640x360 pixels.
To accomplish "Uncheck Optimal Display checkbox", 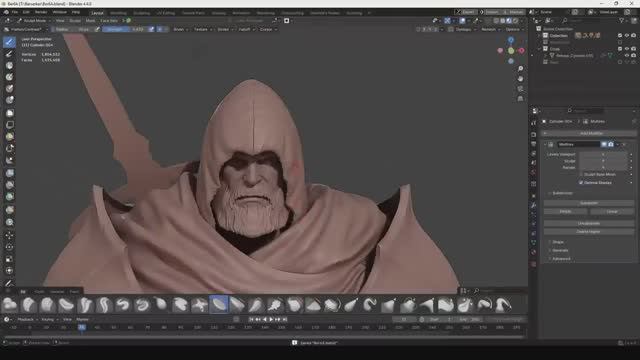I will (581, 182).
